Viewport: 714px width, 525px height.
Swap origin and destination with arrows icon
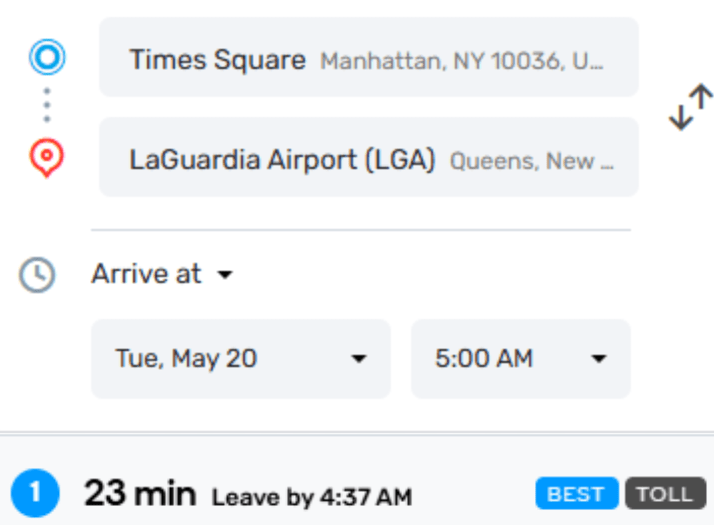pos(691,107)
